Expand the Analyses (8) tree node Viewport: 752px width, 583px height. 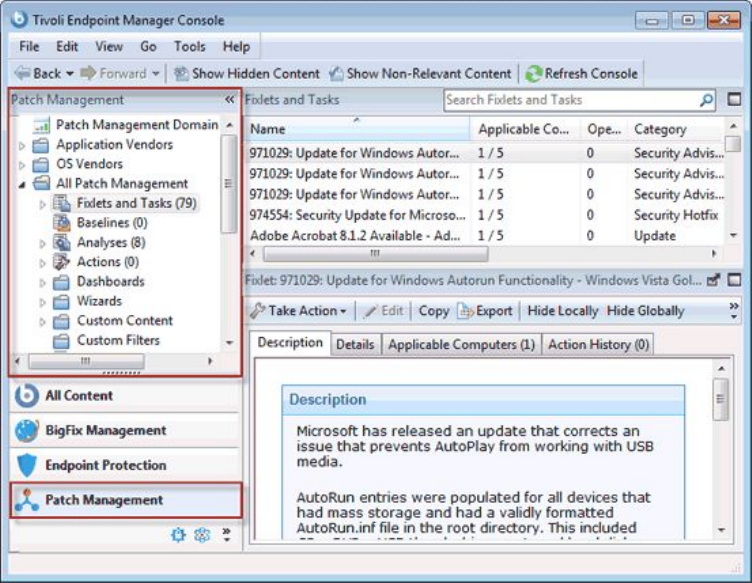click(42, 244)
